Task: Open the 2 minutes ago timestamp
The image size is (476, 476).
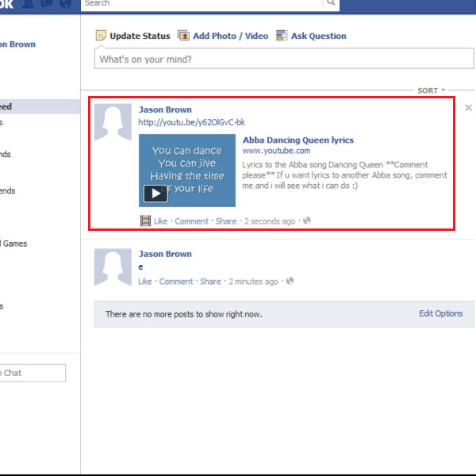Action: pyautogui.click(x=254, y=282)
